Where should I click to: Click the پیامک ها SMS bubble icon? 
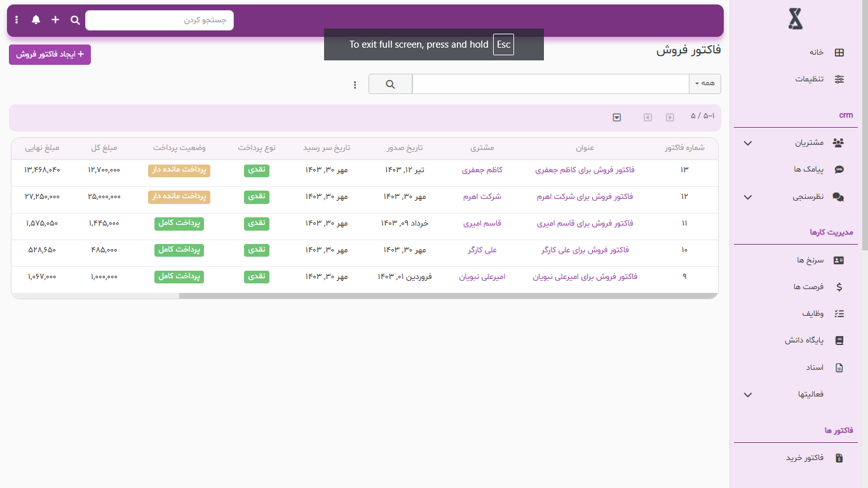tap(839, 170)
